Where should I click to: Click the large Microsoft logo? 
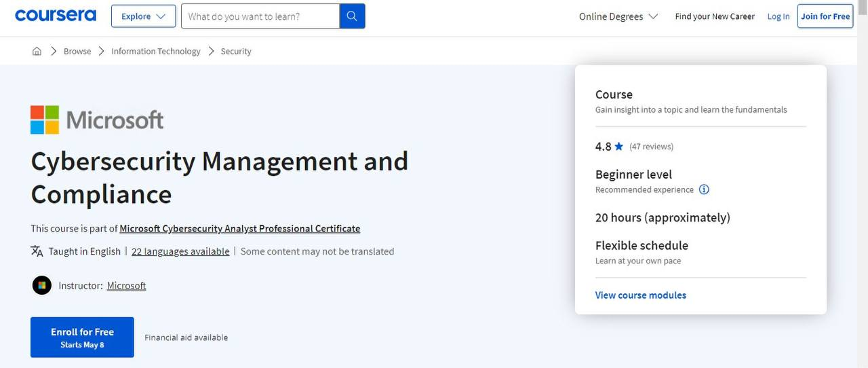pos(97,120)
